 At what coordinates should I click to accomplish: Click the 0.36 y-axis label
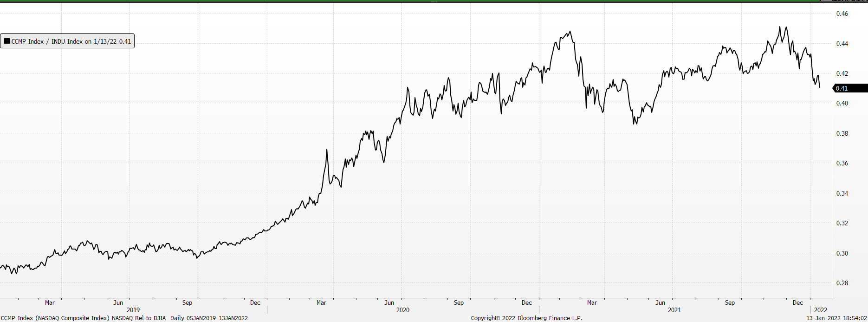842,163
